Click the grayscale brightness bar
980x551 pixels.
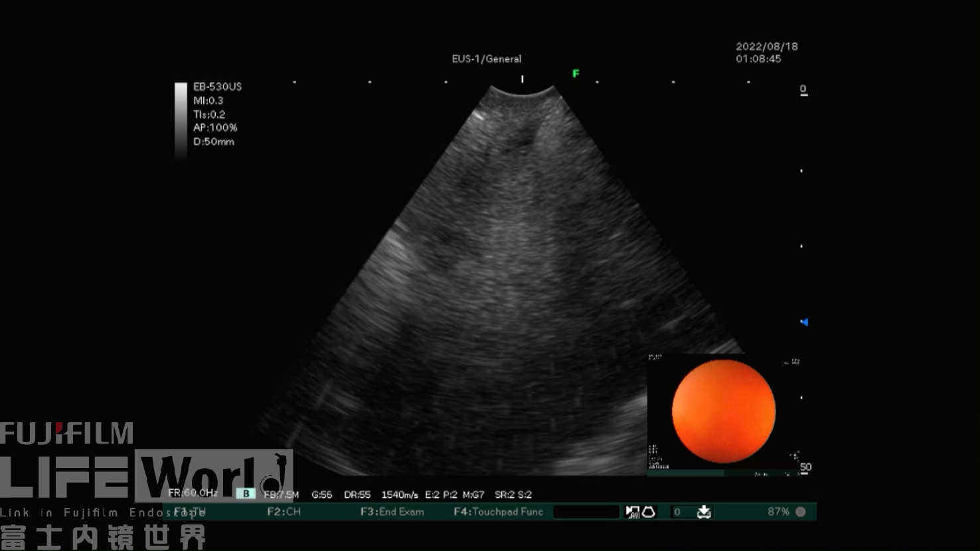181,119
